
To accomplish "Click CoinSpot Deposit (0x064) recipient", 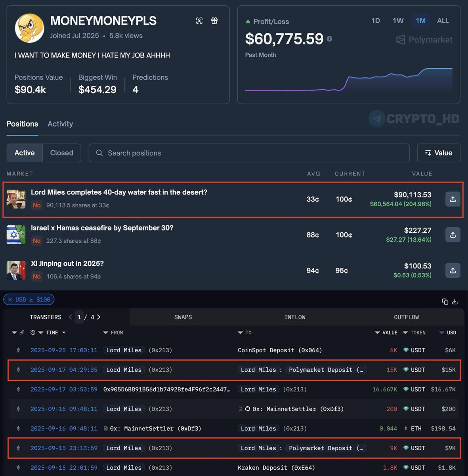I will tap(280, 350).
